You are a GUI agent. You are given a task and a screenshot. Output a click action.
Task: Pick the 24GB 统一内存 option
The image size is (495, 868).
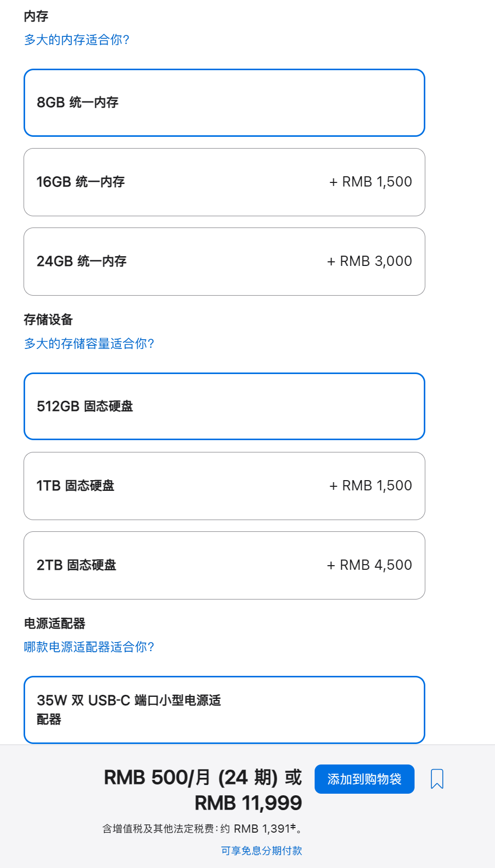click(x=224, y=261)
